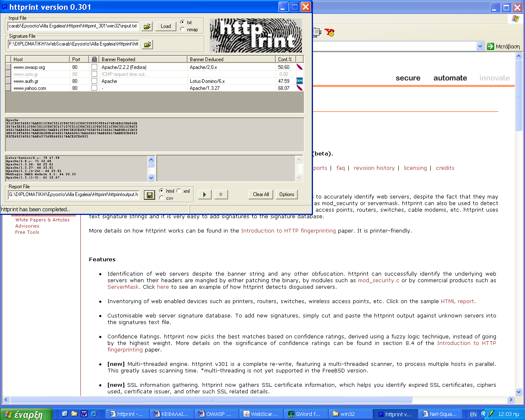Open Free Tools sidebar link
The width and height of the screenshot is (525, 420).
pyautogui.click(x=27, y=232)
